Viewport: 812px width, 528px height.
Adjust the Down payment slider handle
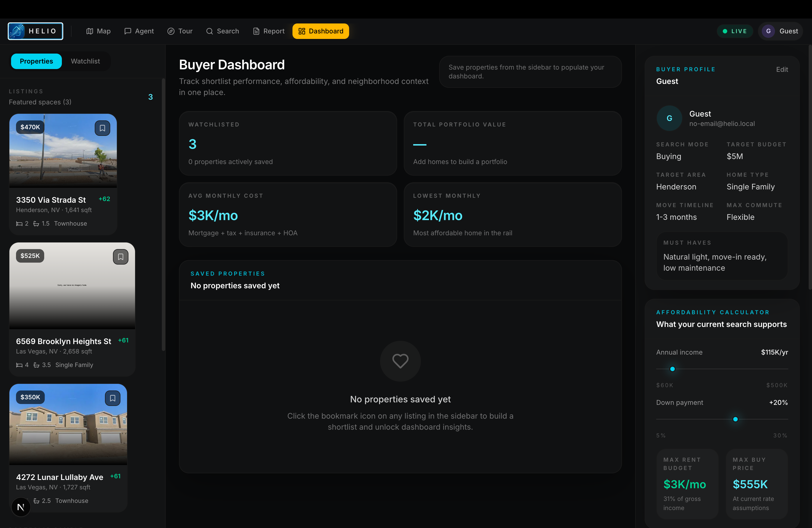735,419
